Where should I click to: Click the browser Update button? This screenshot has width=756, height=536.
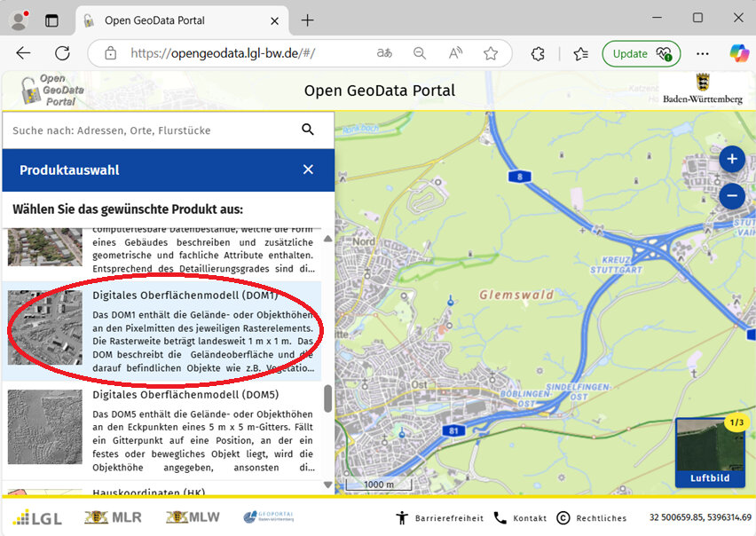click(641, 53)
